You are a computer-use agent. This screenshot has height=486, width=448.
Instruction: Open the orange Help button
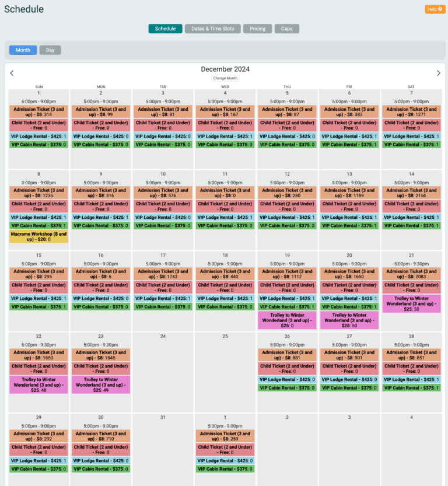435,9
